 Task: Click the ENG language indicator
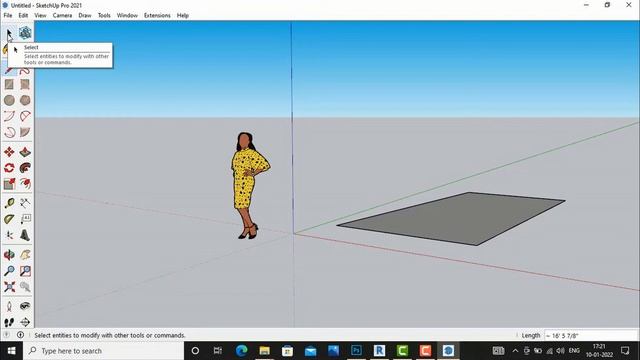(574, 351)
